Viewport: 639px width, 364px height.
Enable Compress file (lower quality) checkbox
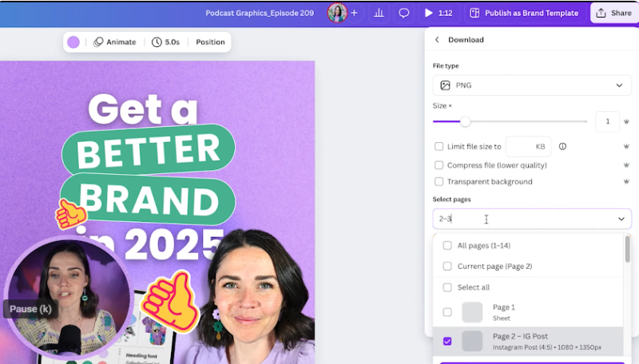tap(439, 165)
